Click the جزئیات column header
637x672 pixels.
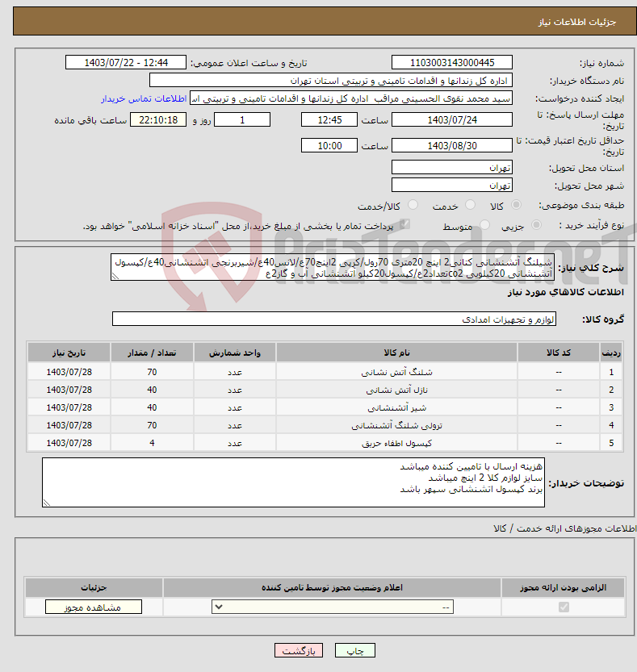coord(94,587)
